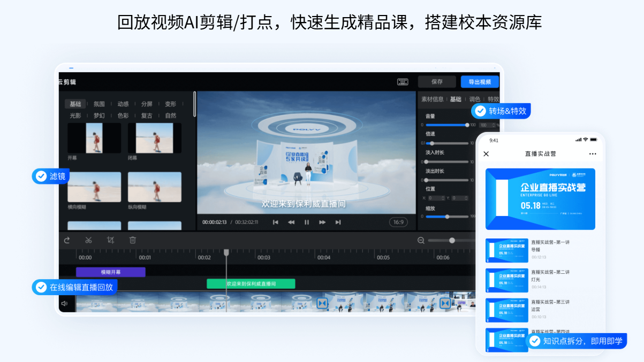The image size is (644, 362).
Task: Pause the video playback
Action: (307, 222)
